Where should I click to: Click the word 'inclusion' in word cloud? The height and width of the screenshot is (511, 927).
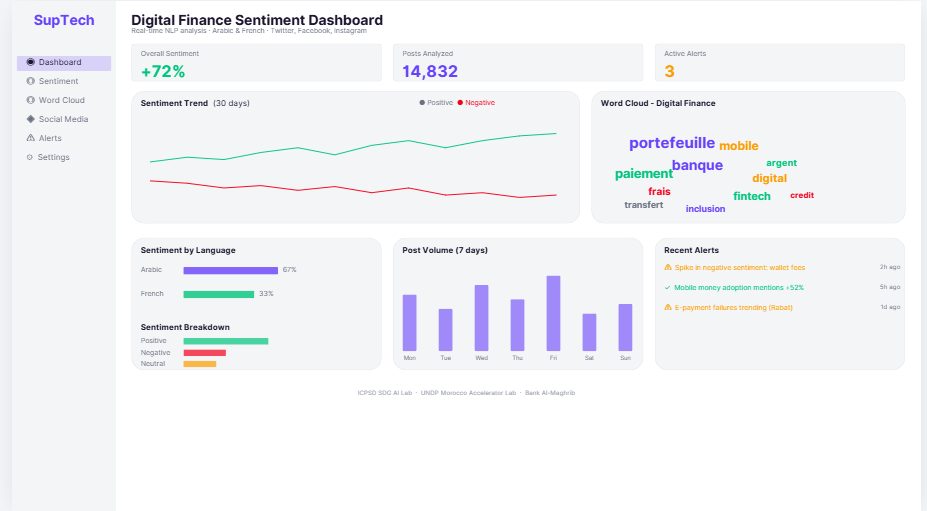coord(705,209)
